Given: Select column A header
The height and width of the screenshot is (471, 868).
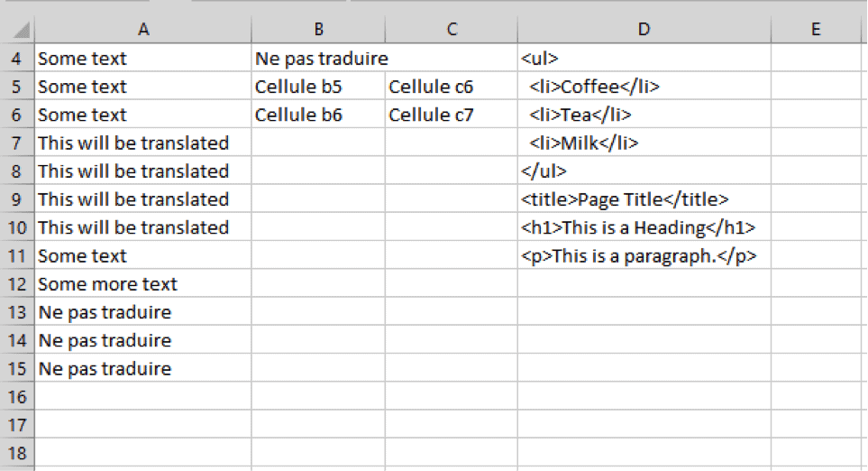Looking at the screenshot, I should pos(142,29).
